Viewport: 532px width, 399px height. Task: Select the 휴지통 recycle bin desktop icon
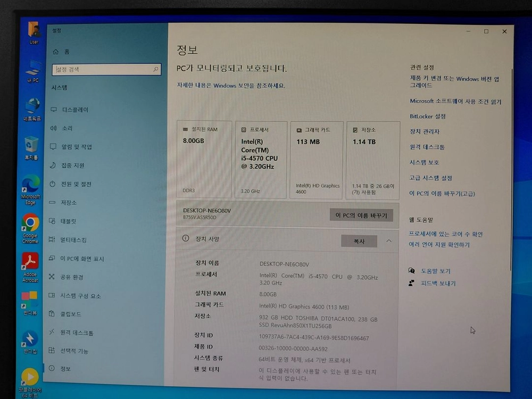pyautogui.click(x=31, y=148)
